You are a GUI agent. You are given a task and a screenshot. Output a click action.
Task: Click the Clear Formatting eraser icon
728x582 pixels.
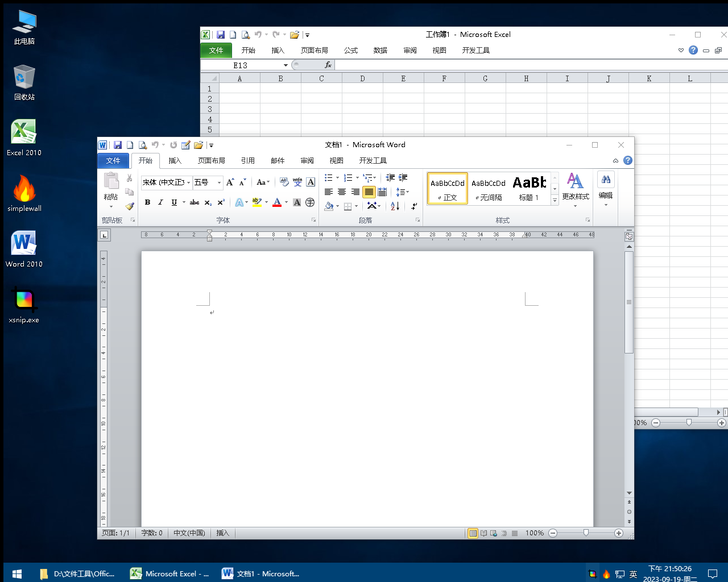coord(284,182)
